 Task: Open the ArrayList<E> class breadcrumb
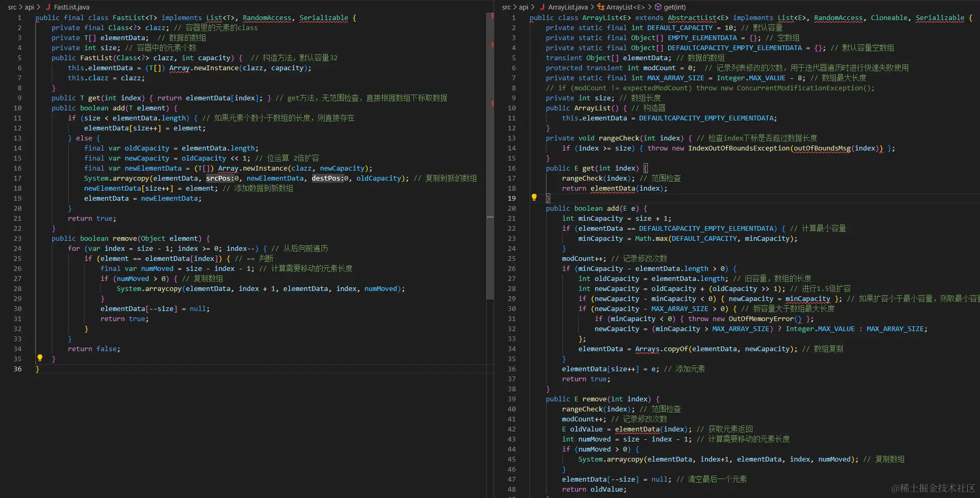(x=626, y=7)
